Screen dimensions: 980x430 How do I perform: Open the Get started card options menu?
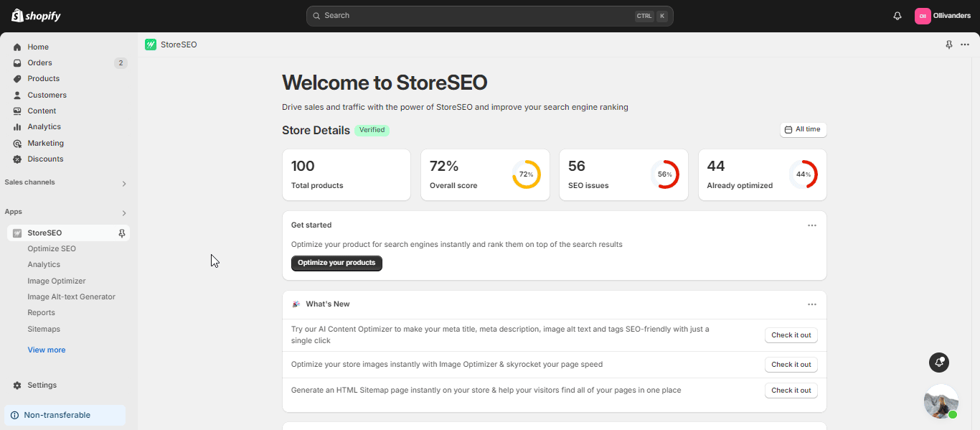pos(812,225)
